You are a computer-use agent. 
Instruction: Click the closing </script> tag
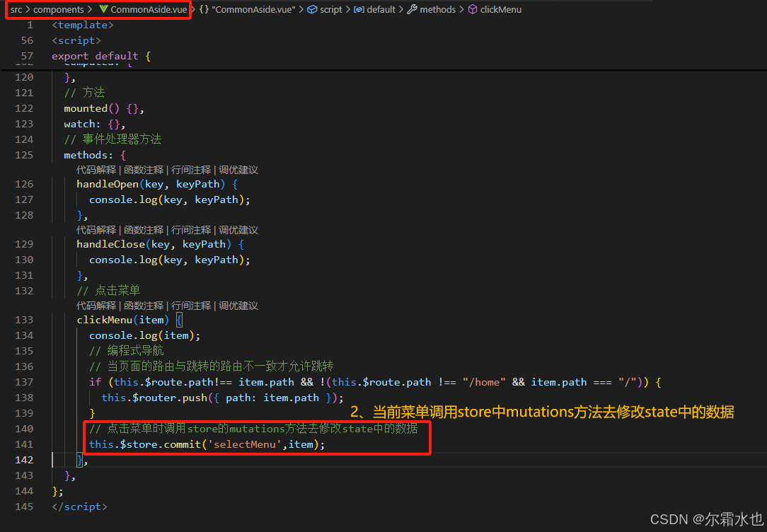[x=79, y=507]
